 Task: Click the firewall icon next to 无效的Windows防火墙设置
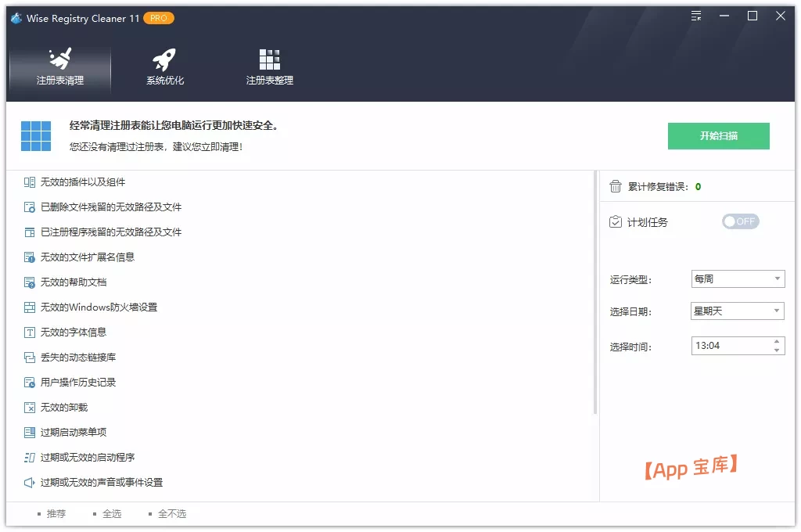coord(28,307)
